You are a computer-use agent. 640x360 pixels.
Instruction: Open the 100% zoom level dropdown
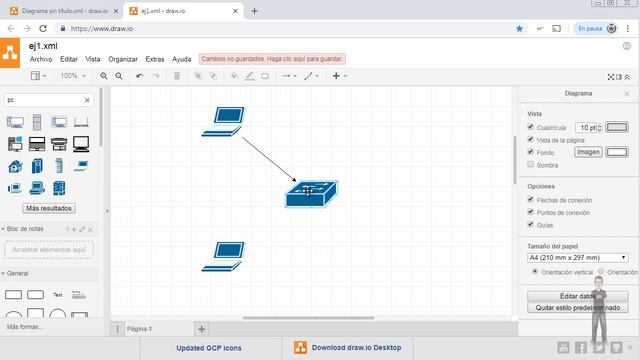(73, 76)
